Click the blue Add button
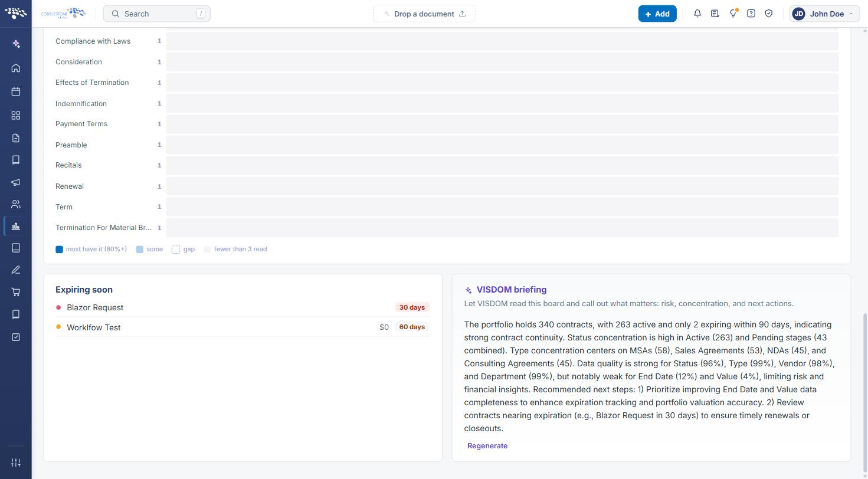Image resolution: width=868 pixels, height=479 pixels. pos(657,14)
